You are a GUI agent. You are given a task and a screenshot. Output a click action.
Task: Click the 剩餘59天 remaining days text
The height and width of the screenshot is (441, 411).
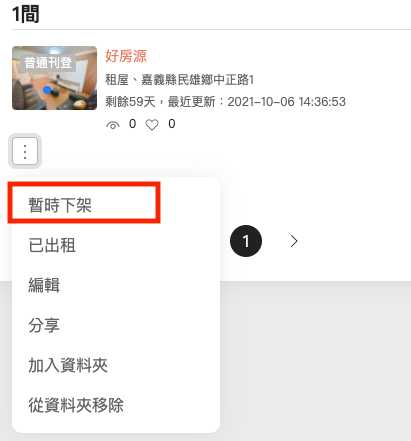[130, 101]
